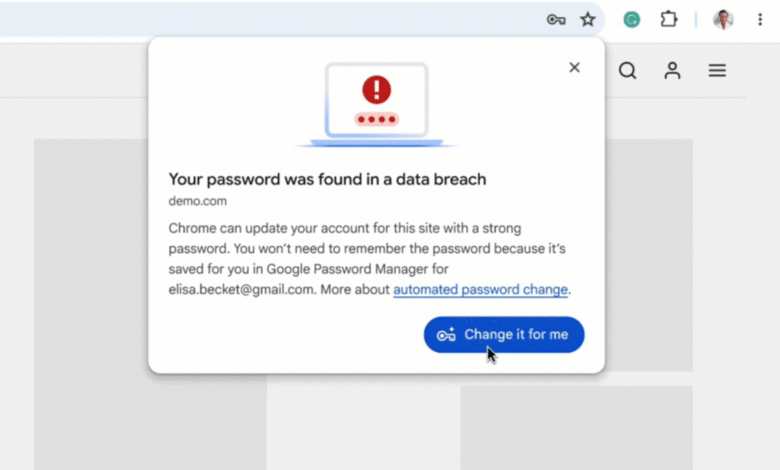Click the website search magnifier icon

coord(627,70)
